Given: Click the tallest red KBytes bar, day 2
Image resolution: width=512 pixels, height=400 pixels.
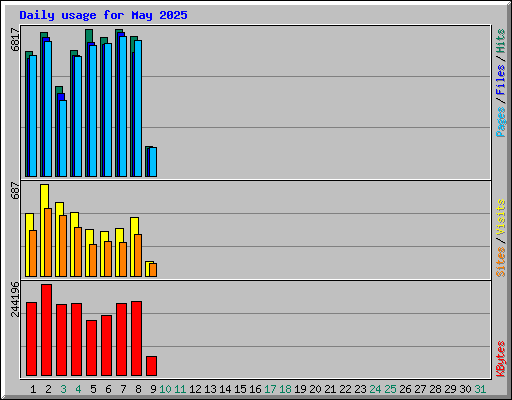Looking at the screenshot, I should pyautogui.click(x=46, y=330).
